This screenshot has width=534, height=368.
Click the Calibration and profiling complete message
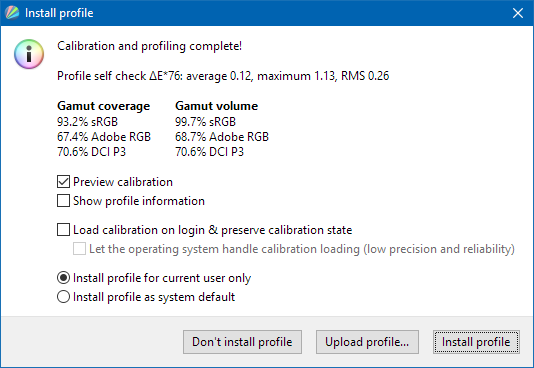(150, 46)
